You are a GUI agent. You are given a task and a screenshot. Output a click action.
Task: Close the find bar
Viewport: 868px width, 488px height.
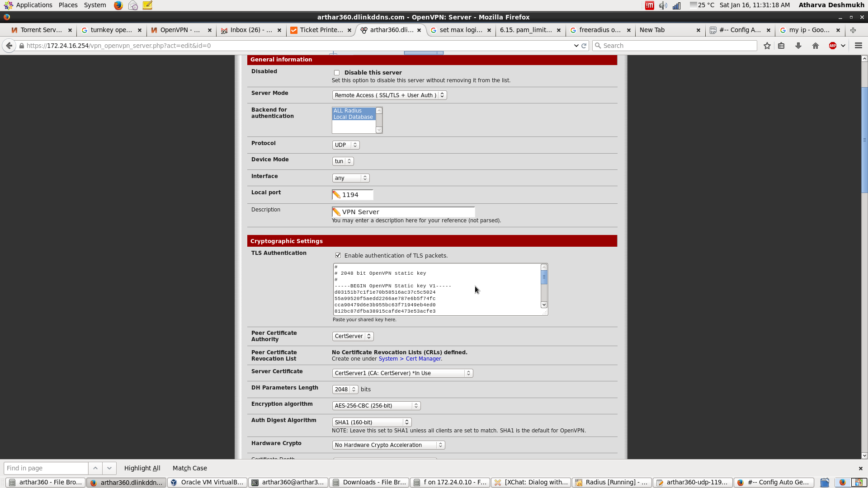pos(861,468)
